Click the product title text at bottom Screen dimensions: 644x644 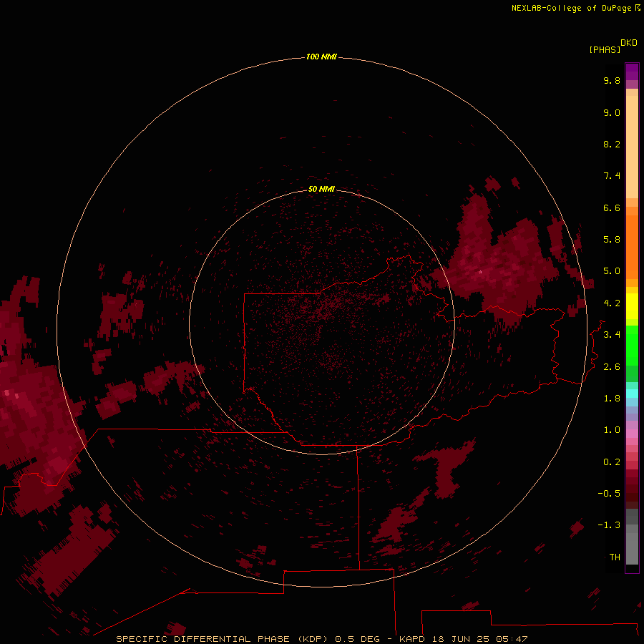click(x=321, y=639)
